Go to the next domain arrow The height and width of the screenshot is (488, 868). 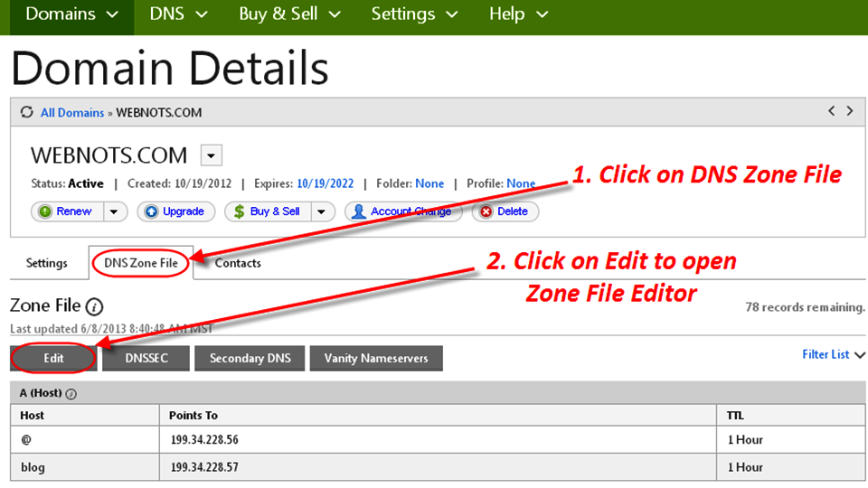(x=850, y=111)
